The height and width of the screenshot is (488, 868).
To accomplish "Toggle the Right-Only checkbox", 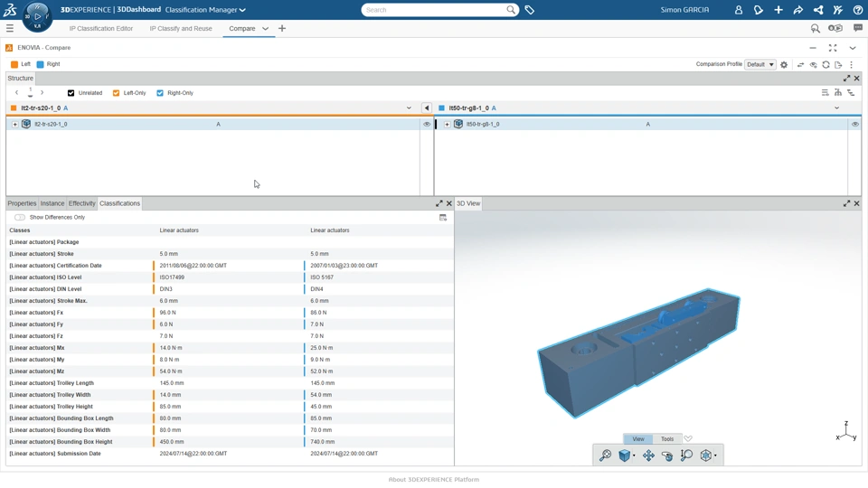I will tap(160, 93).
